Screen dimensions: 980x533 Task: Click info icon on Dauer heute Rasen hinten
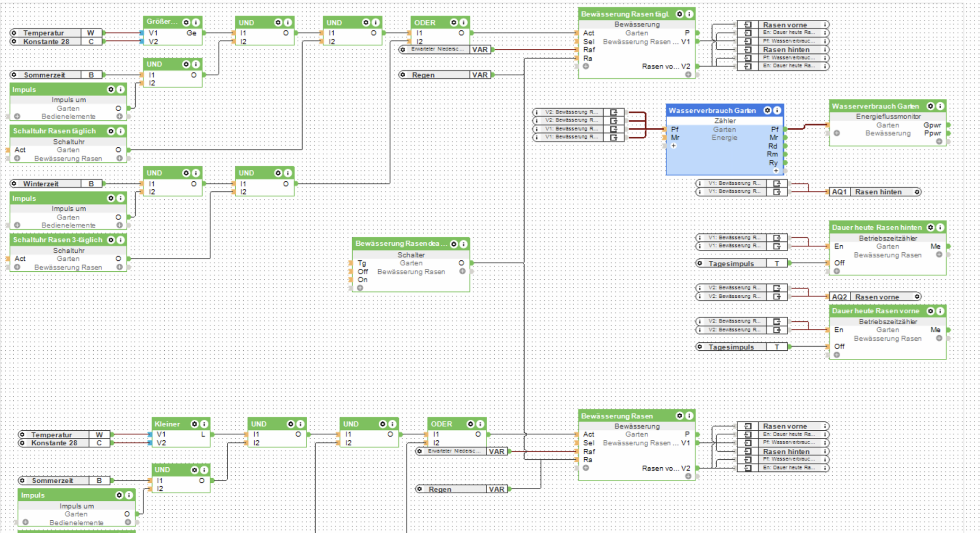[x=940, y=228]
